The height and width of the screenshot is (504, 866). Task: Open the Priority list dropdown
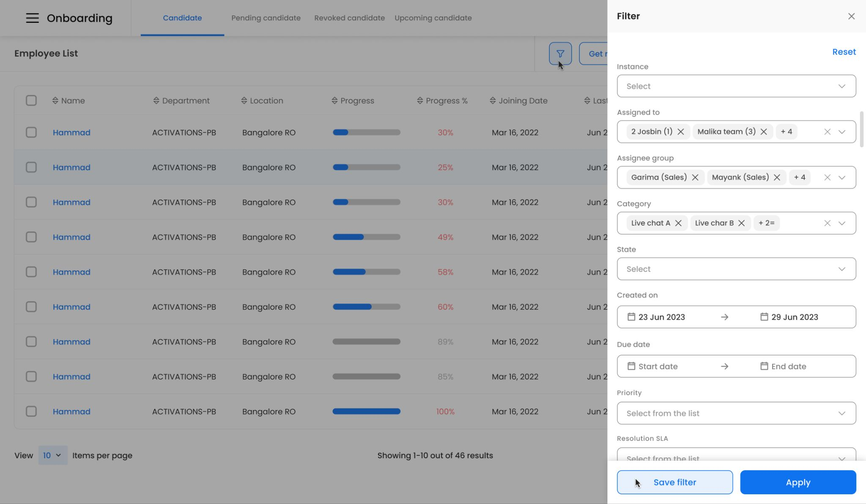[x=736, y=413]
